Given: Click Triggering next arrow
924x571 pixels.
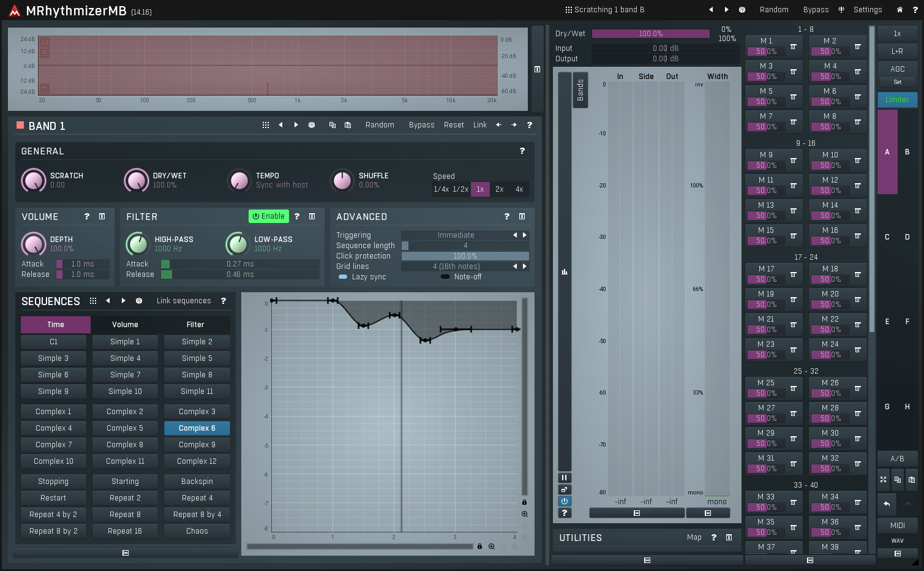Looking at the screenshot, I should pos(524,235).
